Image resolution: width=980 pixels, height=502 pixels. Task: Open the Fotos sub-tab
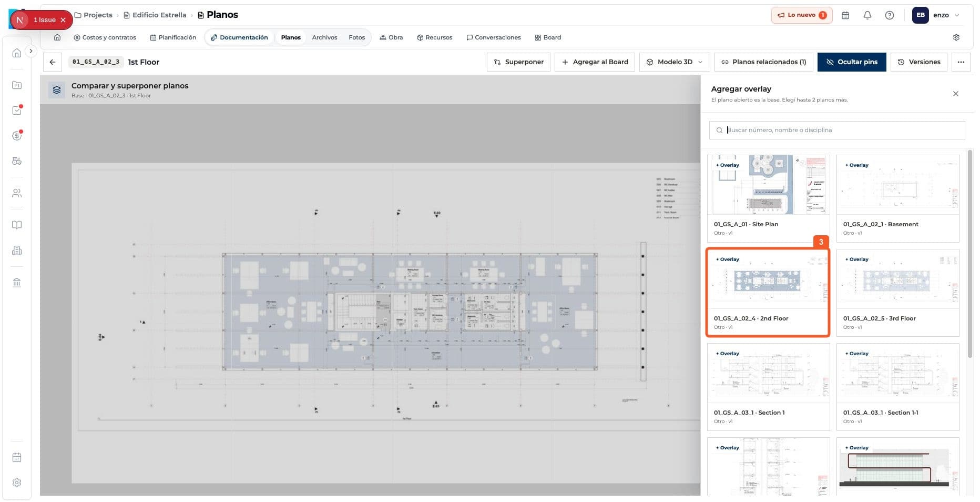click(356, 37)
